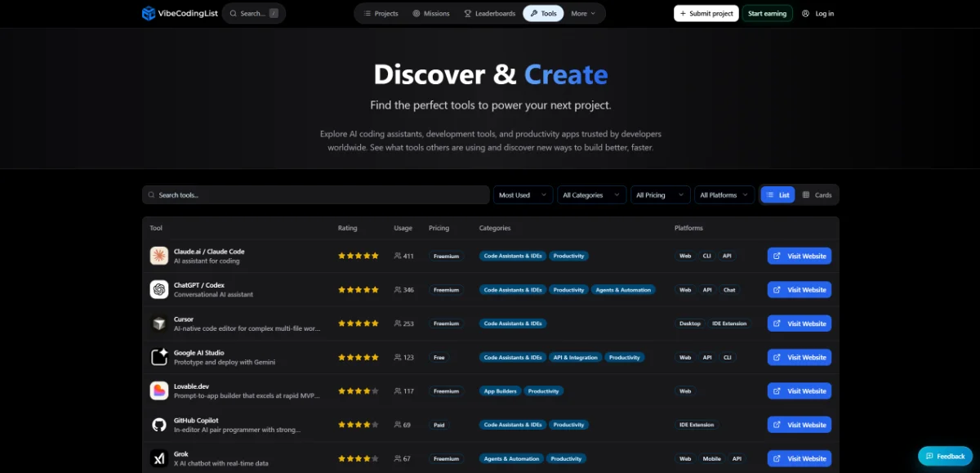This screenshot has width=980, height=473.
Task: Open the Missions nav tab
Action: coord(431,13)
